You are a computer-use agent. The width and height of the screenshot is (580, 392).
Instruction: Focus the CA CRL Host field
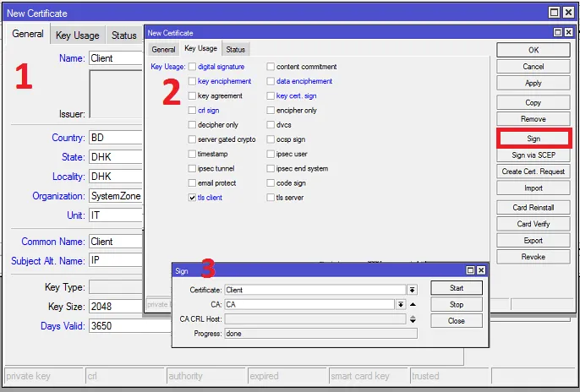[x=315, y=319]
